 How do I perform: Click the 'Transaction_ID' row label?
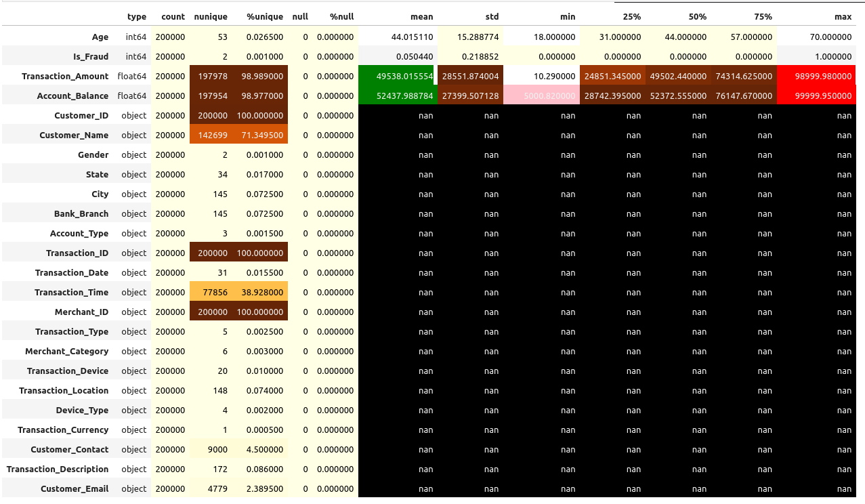tap(77, 253)
